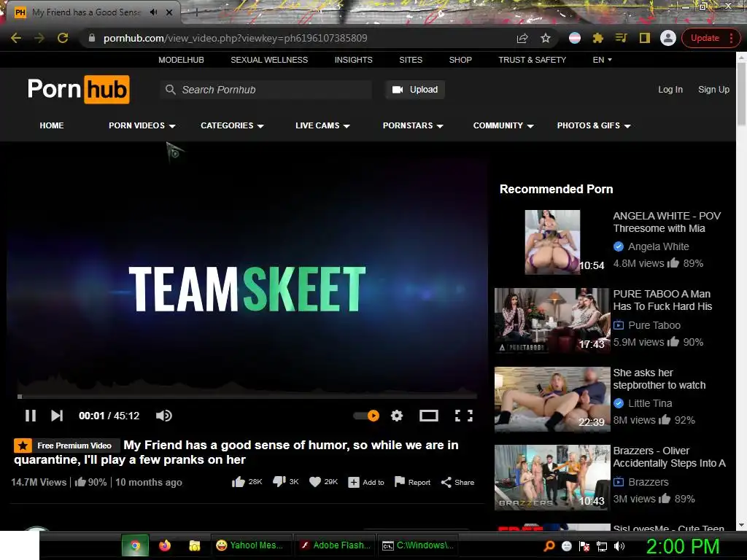Open the browser profile avatar
Image resolution: width=747 pixels, height=560 pixels.
coord(668,38)
